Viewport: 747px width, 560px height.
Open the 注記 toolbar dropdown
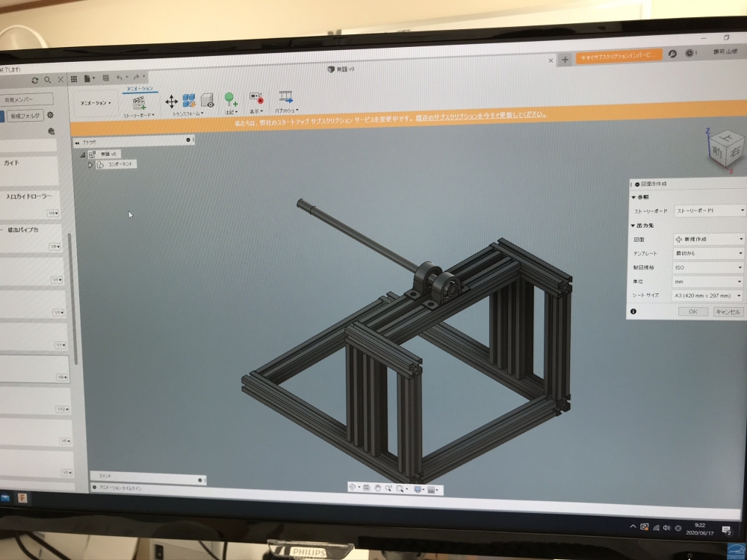[x=231, y=113]
